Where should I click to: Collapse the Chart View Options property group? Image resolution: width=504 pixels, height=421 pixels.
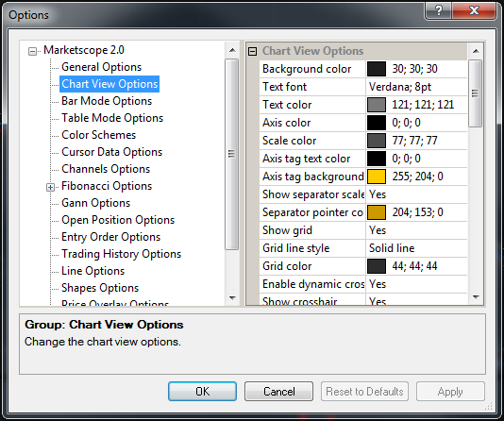click(x=253, y=51)
